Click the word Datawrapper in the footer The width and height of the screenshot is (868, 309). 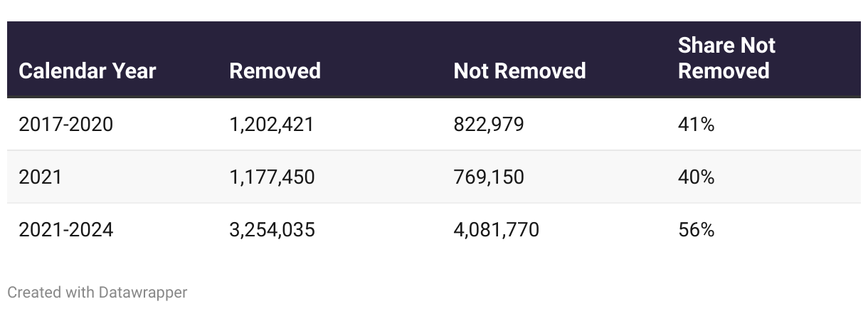(x=143, y=292)
